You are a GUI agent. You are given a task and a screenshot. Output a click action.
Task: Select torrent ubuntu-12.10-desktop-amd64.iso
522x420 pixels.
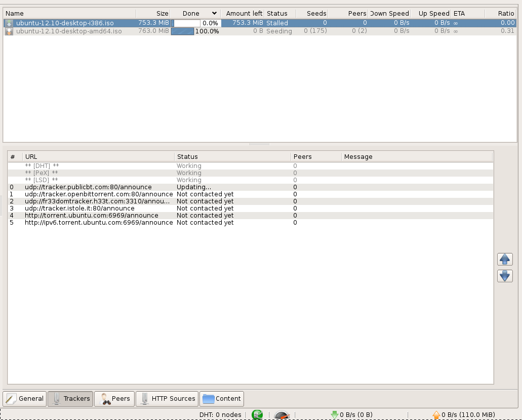click(x=260, y=31)
